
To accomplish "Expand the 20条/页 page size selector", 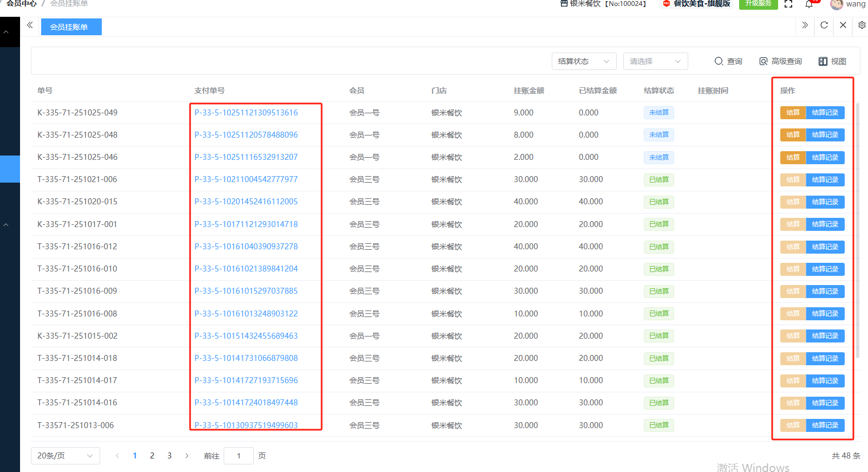I will (x=65, y=456).
